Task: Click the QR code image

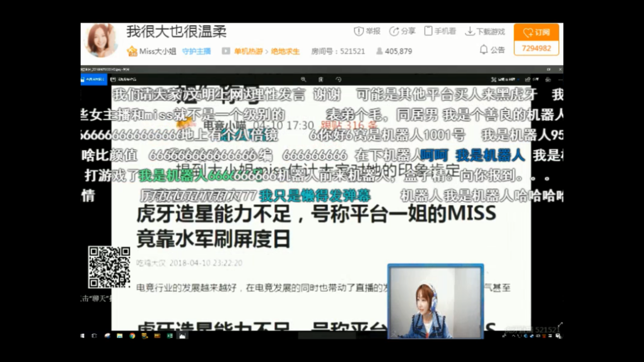Action: coord(109,268)
